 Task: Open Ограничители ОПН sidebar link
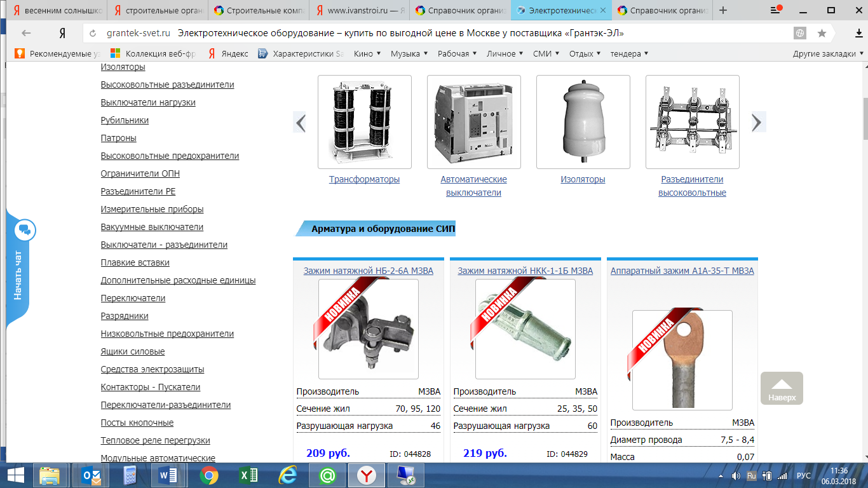pos(140,173)
